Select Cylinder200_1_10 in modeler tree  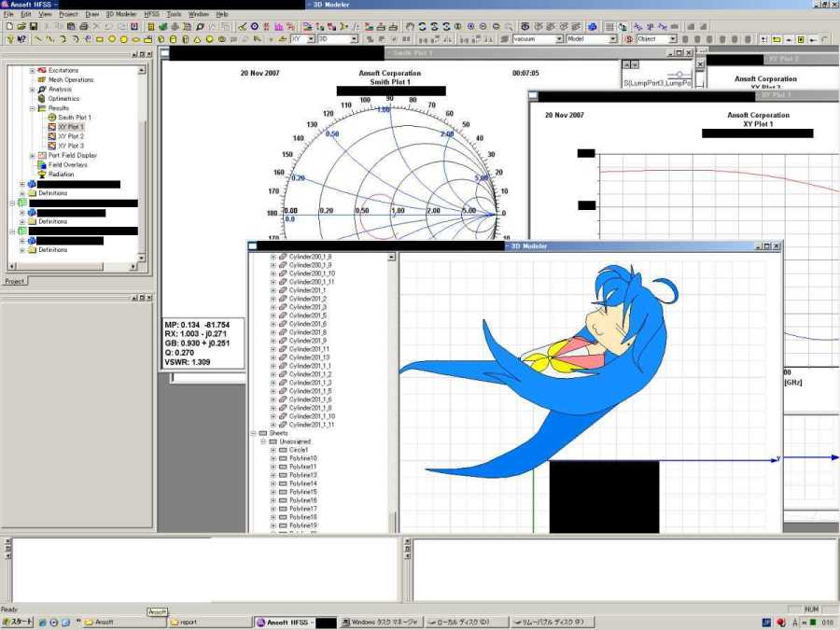312,273
